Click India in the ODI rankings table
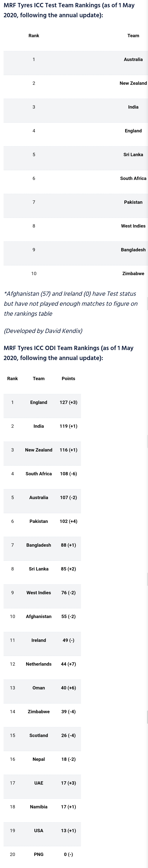The width and height of the screenshot is (148, 868). point(39,426)
